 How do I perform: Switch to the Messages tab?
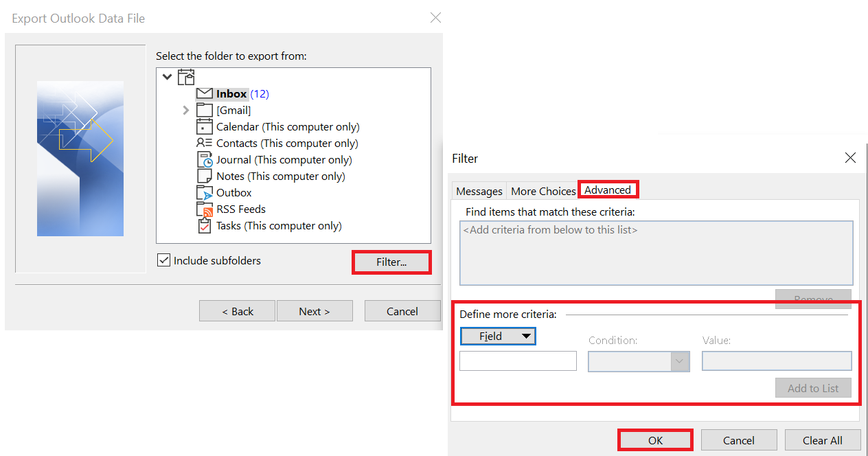tap(479, 191)
